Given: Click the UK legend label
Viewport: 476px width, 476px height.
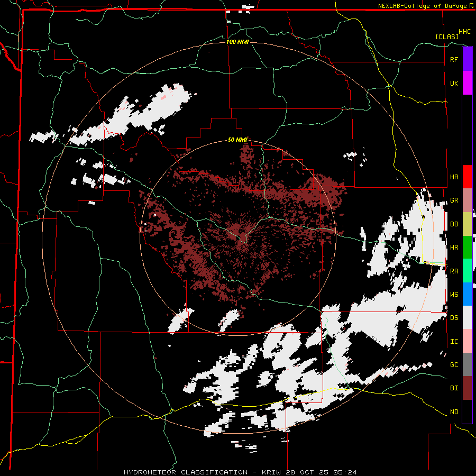Looking at the screenshot, I should (x=454, y=83).
